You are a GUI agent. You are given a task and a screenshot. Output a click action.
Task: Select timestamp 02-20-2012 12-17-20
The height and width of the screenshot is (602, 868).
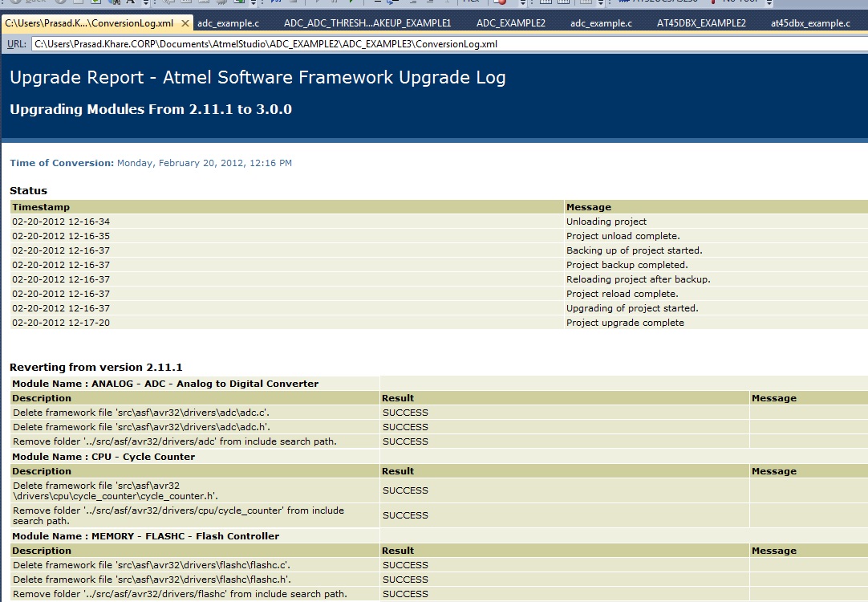click(61, 323)
